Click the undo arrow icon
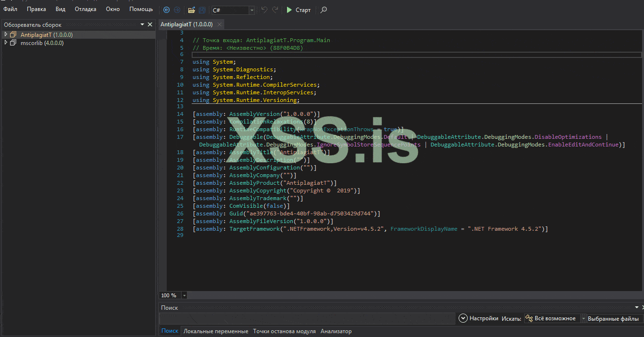 (264, 10)
